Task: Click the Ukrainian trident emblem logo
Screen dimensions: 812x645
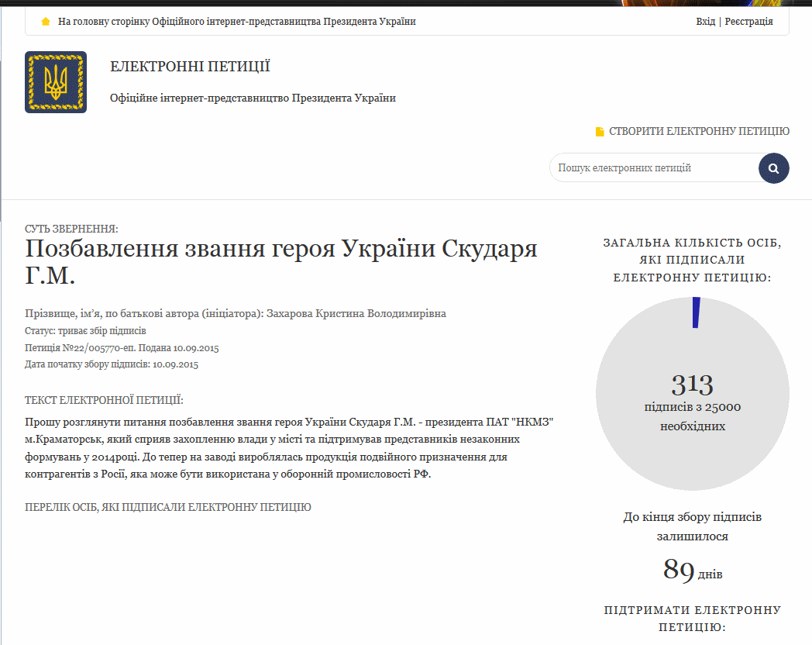Action: click(x=56, y=82)
